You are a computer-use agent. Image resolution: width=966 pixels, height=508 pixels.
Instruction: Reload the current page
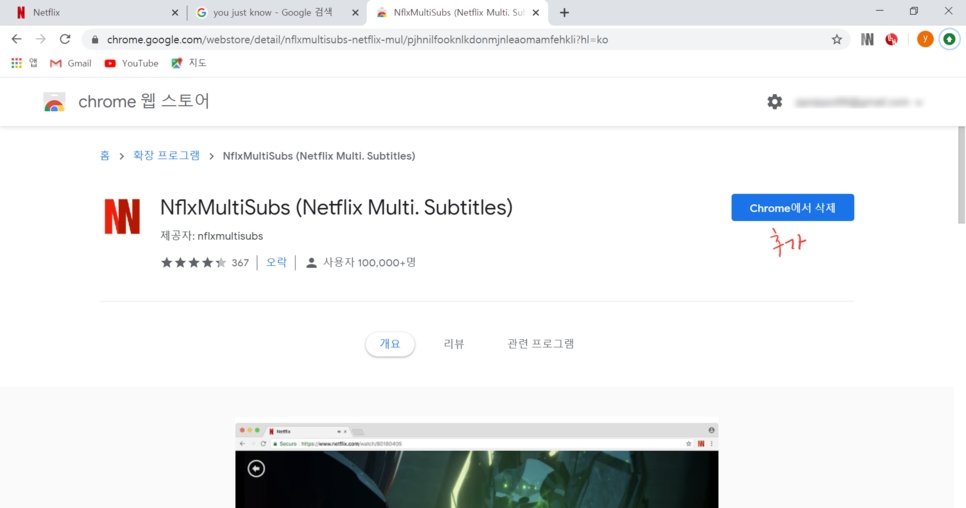point(65,39)
